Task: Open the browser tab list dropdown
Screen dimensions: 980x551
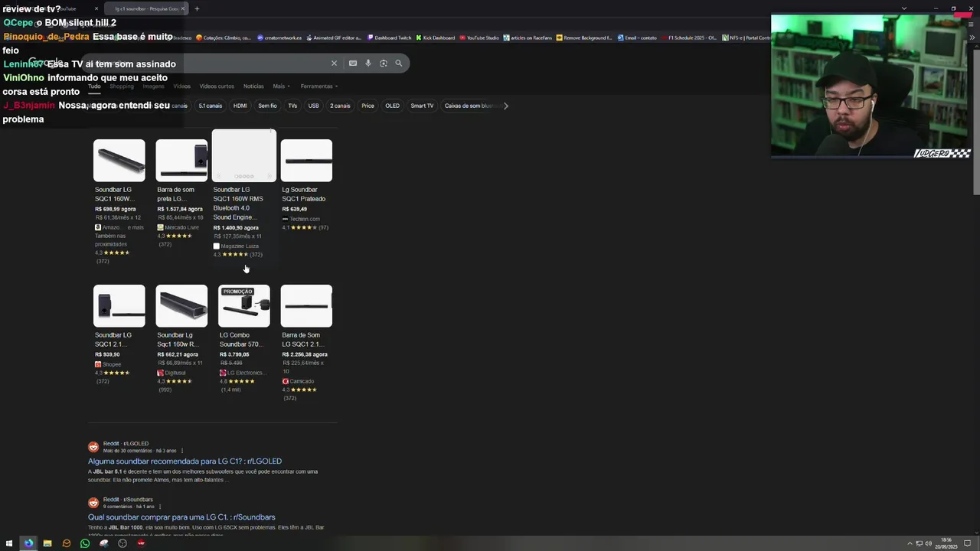Action: coord(904,9)
